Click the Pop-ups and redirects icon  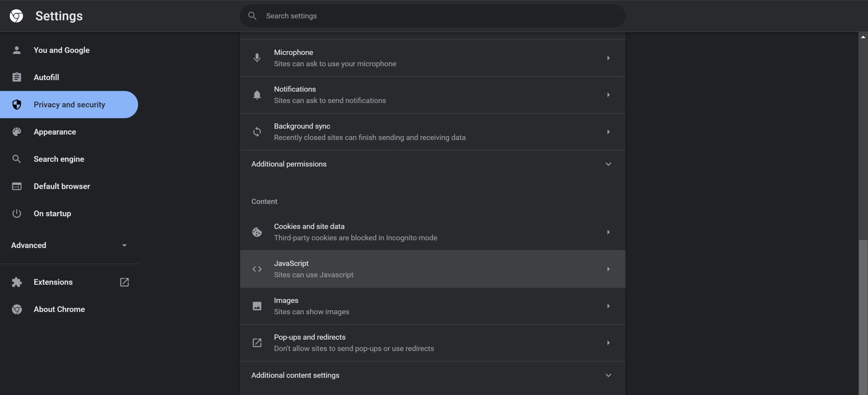[257, 343]
